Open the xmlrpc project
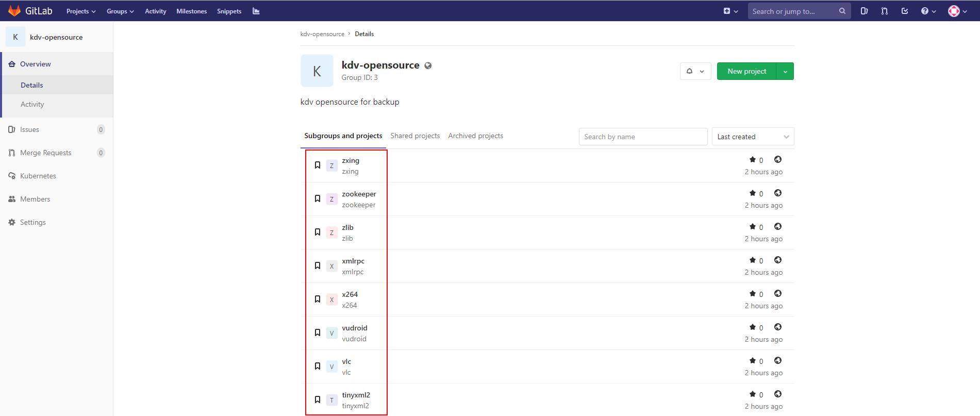Image resolution: width=980 pixels, height=416 pixels. (353, 261)
